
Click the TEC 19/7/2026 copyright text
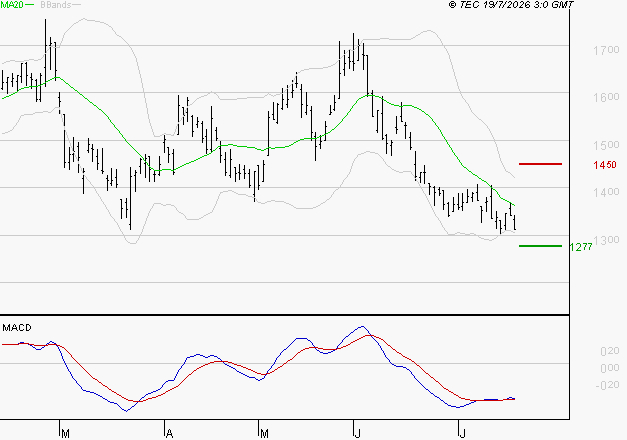(x=511, y=4)
